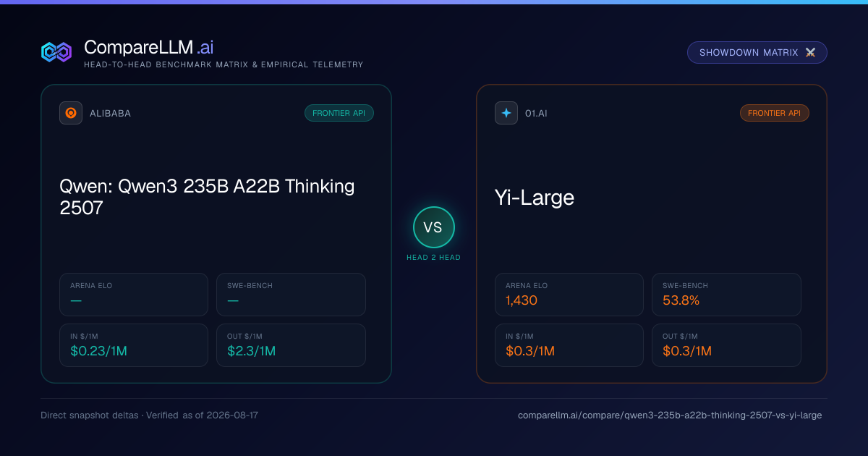Select the Yi-Large model title
The height and width of the screenshot is (456, 868).
pyautogui.click(x=535, y=197)
